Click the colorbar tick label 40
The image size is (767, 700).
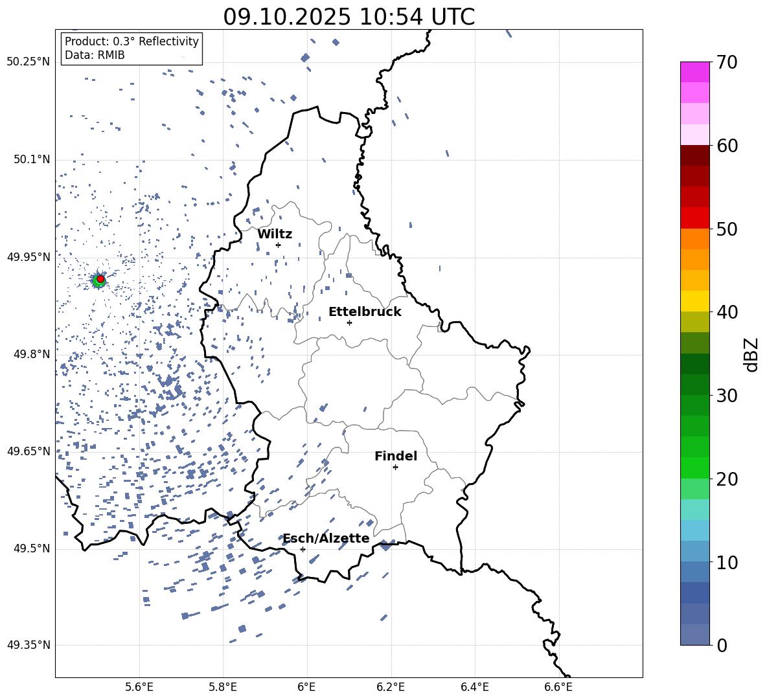click(727, 312)
